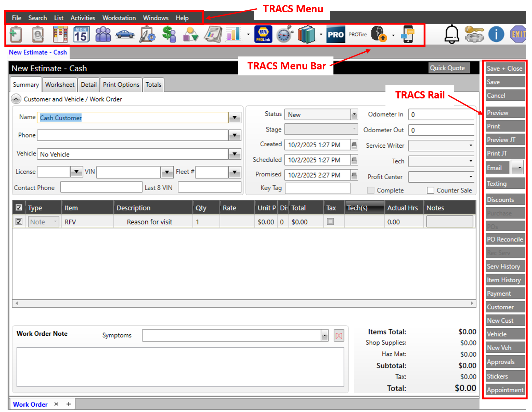Click the EXIT stop-sign icon
The width and height of the screenshot is (532, 412).
(518, 34)
